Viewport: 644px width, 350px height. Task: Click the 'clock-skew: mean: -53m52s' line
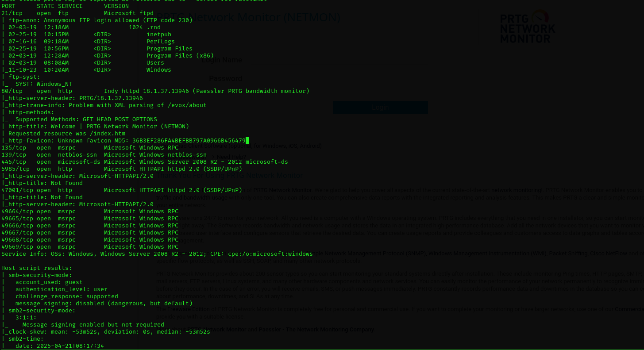click(x=106, y=332)
